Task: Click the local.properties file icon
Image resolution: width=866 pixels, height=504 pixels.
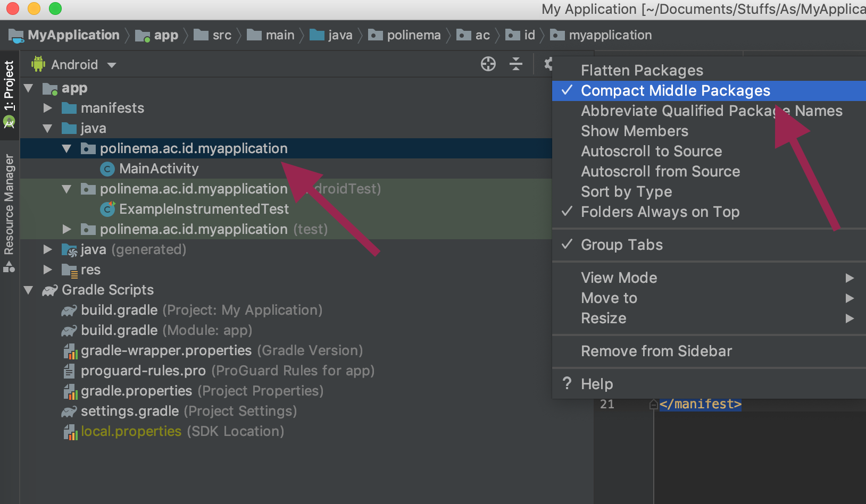Action: pyautogui.click(x=70, y=432)
